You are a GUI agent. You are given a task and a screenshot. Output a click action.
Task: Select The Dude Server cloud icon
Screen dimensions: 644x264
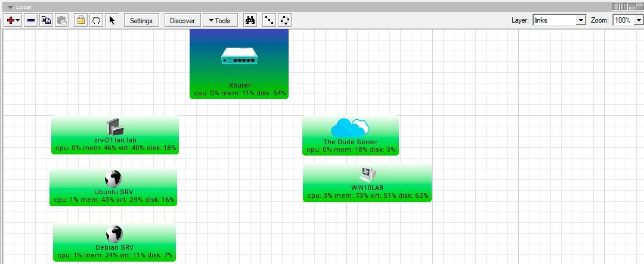(351, 128)
